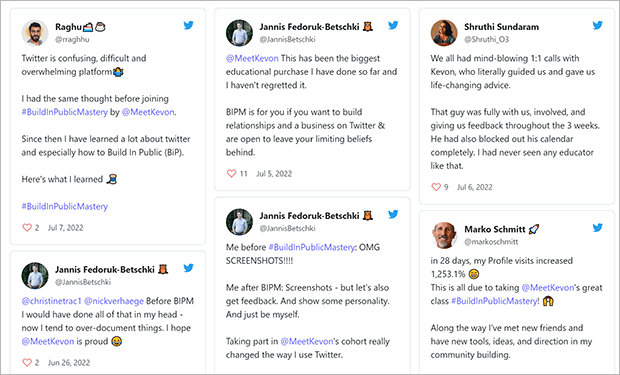Click the @Shruthi_O3 username

click(486, 40)
